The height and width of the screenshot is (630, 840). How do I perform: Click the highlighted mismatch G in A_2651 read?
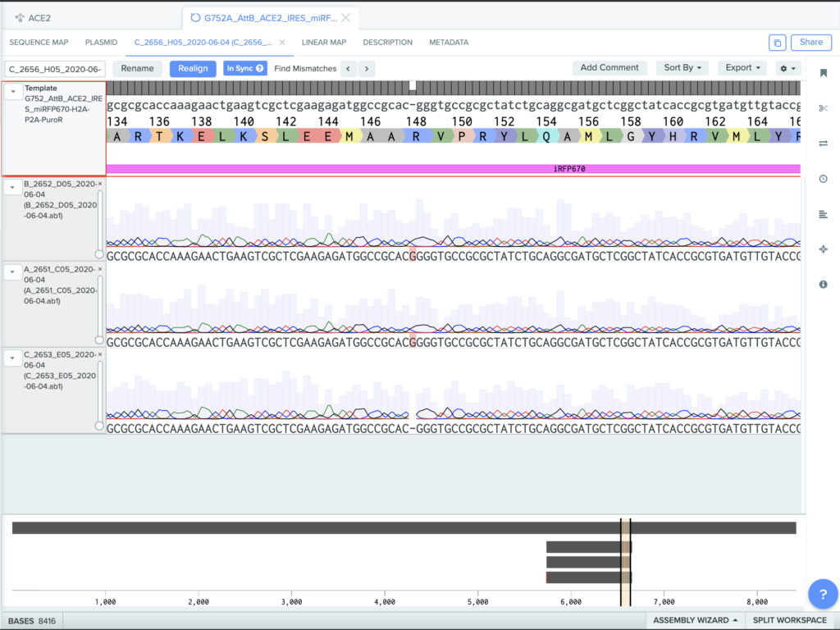pyautogui.click(x=413, y=342)
